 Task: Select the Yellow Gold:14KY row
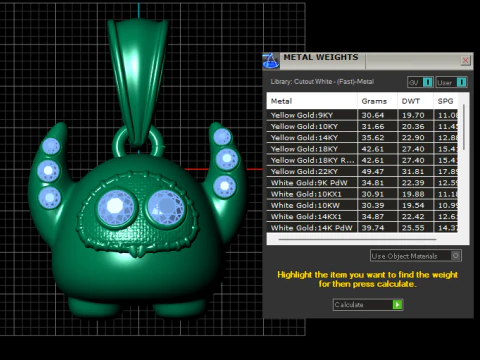click(x=362, y=138)
